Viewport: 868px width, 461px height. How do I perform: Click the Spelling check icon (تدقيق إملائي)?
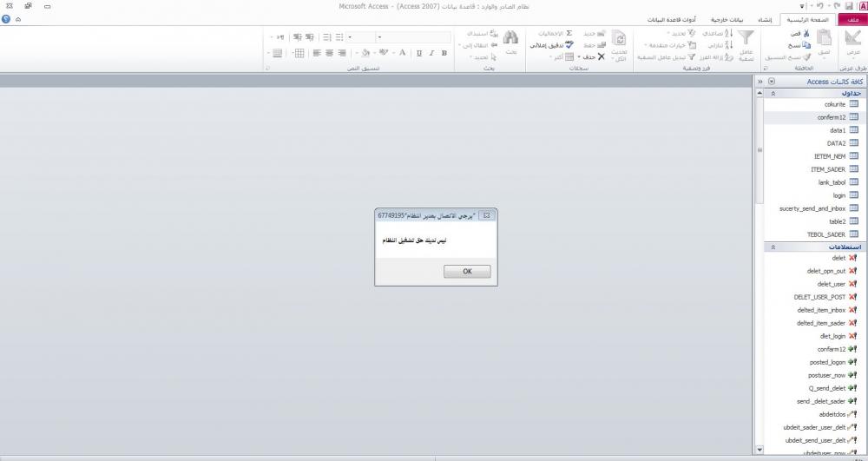click(x=569, y=45)
